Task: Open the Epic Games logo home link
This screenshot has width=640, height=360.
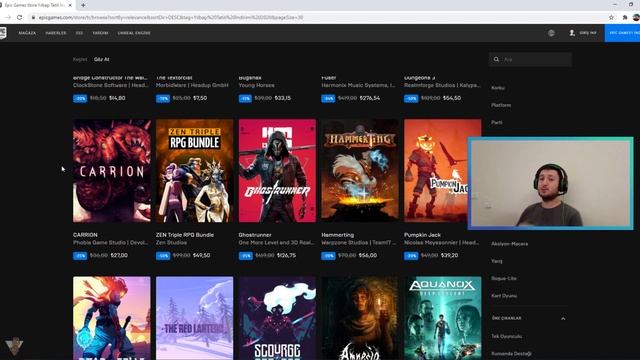Action: coord(2,33)
